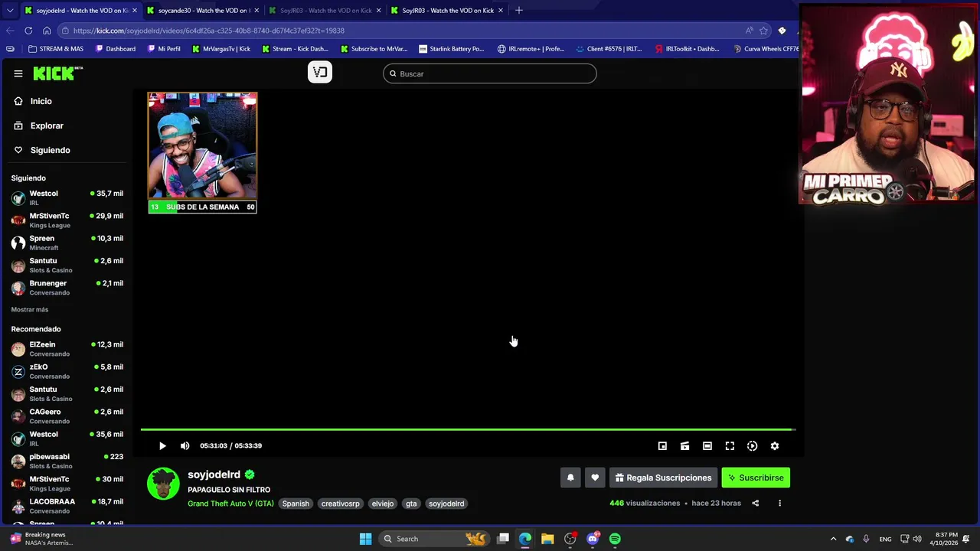Image resolution: width=980 pixels, height=551 pixels.
Task: Toggle theater mode
Action: tap(707, 445)
